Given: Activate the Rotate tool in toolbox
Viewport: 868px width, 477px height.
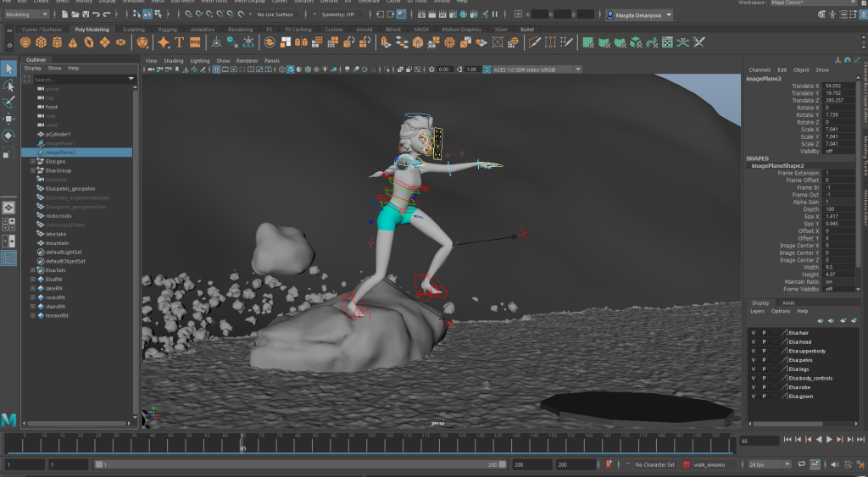Looking at the screenshot, I should click(8, 135).
